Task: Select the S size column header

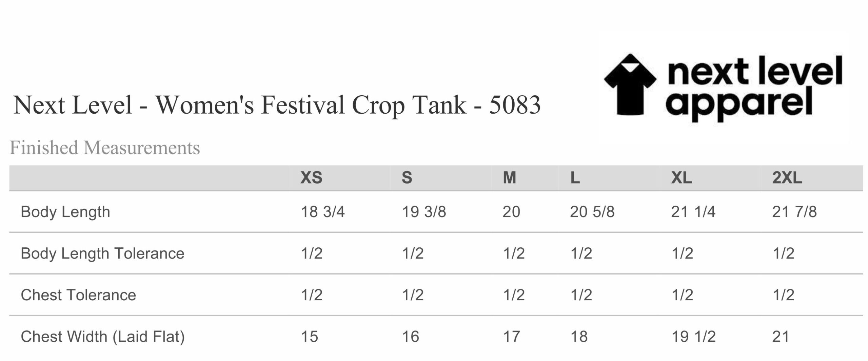Action: [x=407, y=178]
